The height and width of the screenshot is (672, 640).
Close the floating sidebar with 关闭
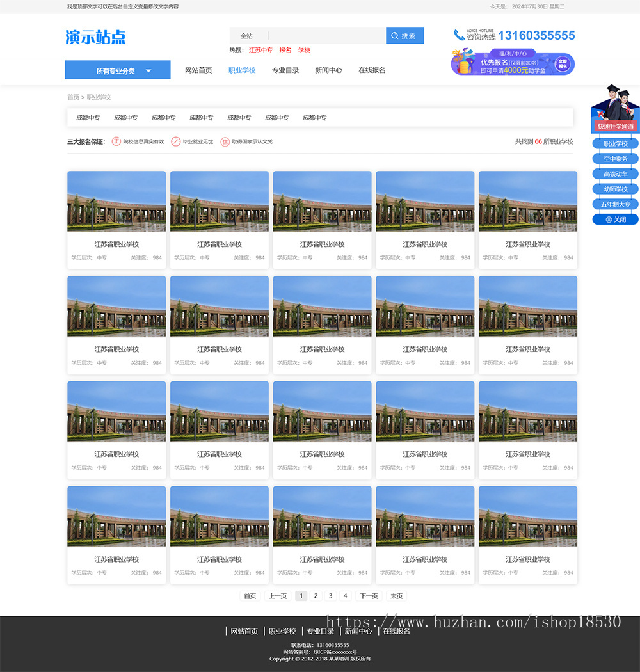615,220
